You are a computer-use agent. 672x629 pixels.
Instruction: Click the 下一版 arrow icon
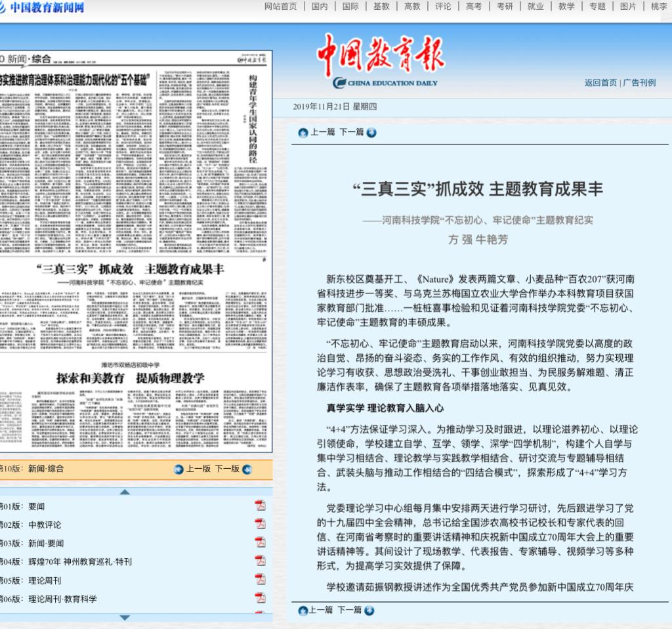coord(247,469)
